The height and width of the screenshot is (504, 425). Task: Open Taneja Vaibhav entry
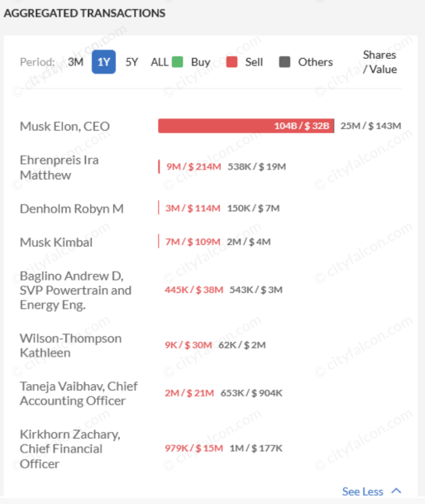click(79, 393)
